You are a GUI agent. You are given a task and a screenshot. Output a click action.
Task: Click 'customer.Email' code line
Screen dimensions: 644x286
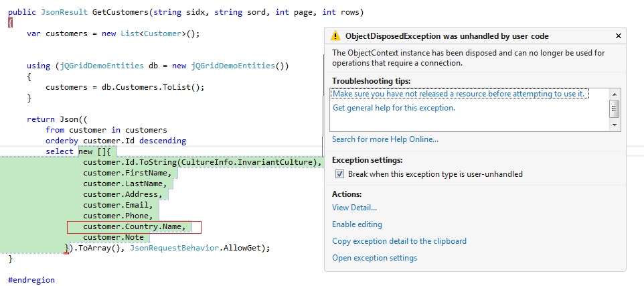click(x=118, y=205)
